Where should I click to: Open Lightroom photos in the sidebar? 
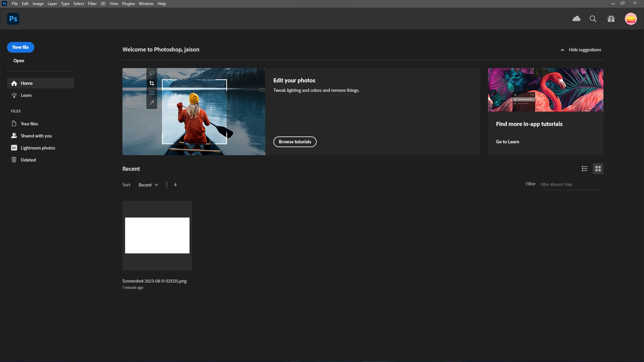(38, 148)
